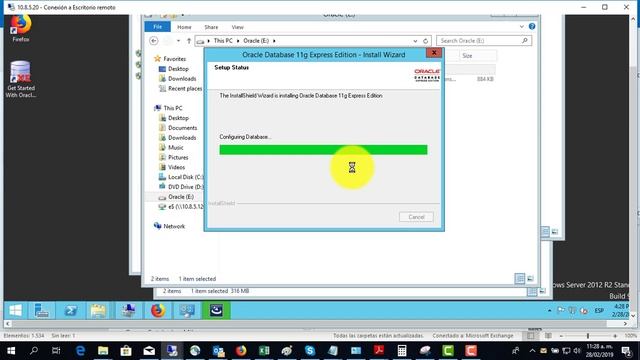Screen dimensions: 640x360
Task: Expand the Explorer ribbon chevron
Action: (522, 27)
